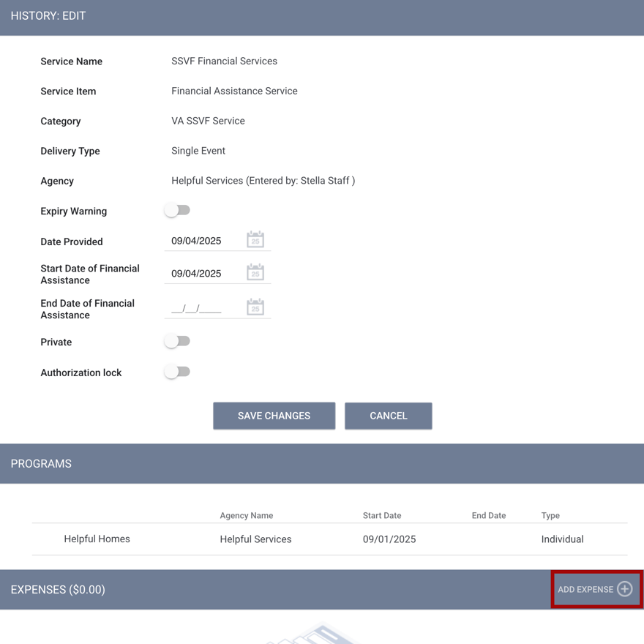
Task: Open calendar for End Date of Financial Assistance
Action: point(255,306)
